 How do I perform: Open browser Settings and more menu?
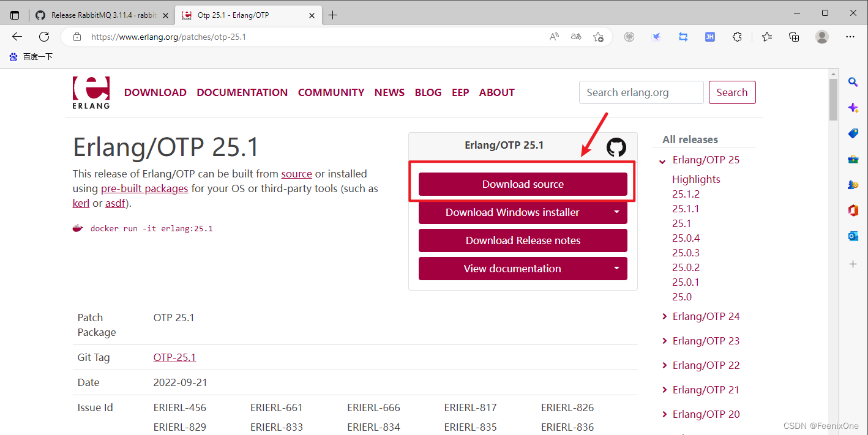tap(850, 37)
